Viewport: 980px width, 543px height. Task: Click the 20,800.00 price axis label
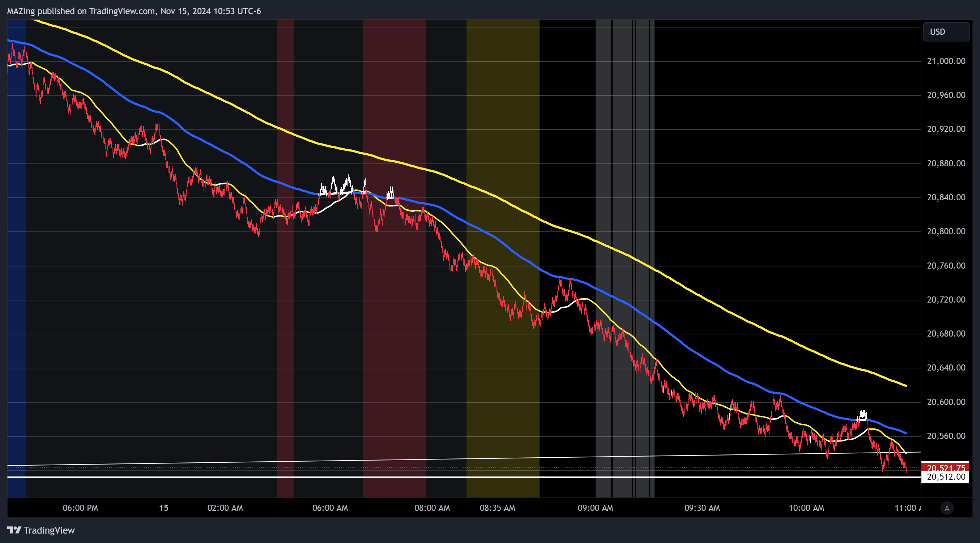tap(946, 231)
